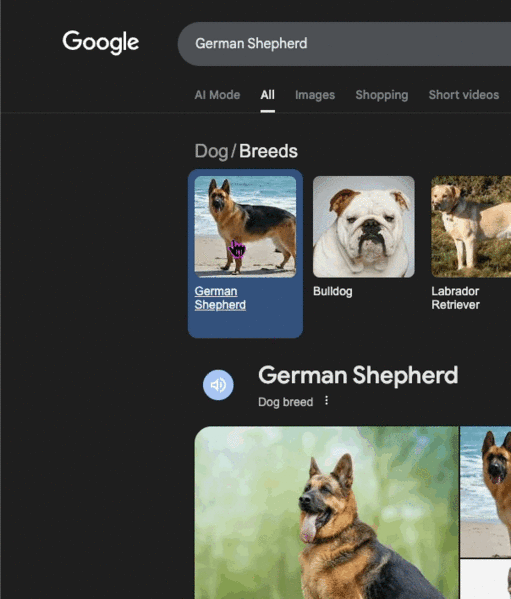
Task: Open the three-dot menu beside Dog breed
Action: [x=326, y=400]
